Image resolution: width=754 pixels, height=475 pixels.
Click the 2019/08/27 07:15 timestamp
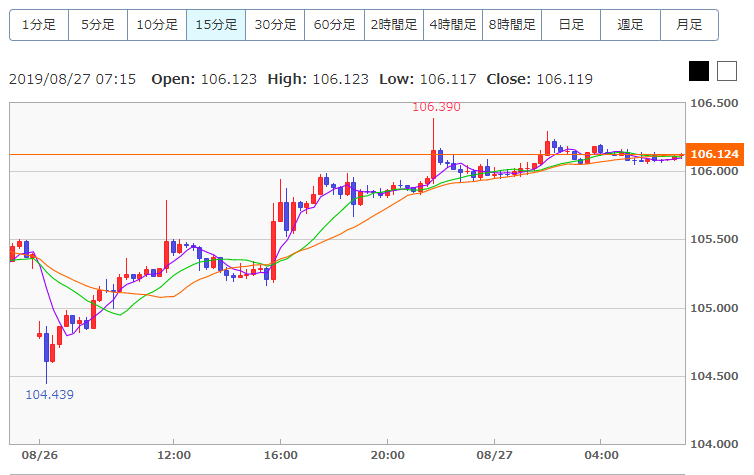73,79
